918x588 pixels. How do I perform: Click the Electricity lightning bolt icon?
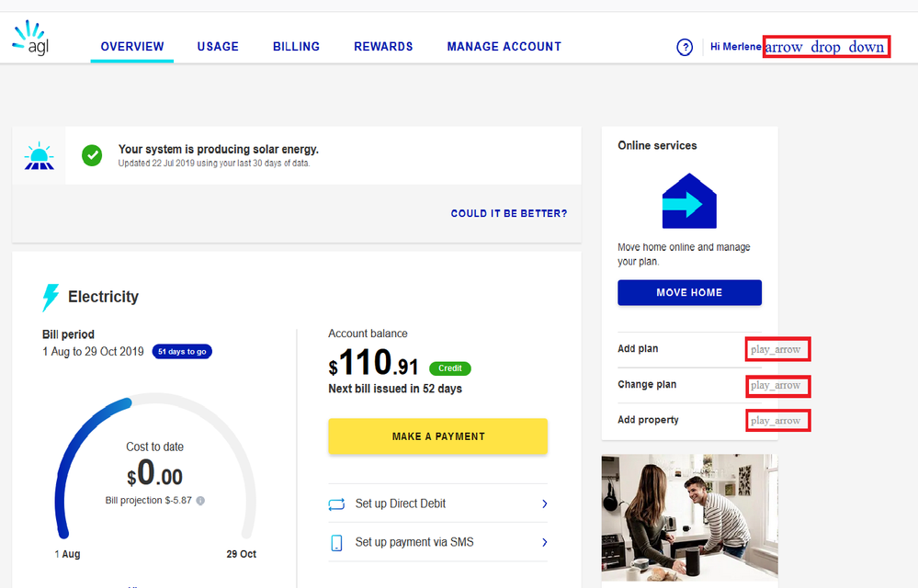click(x=51, y=298)
